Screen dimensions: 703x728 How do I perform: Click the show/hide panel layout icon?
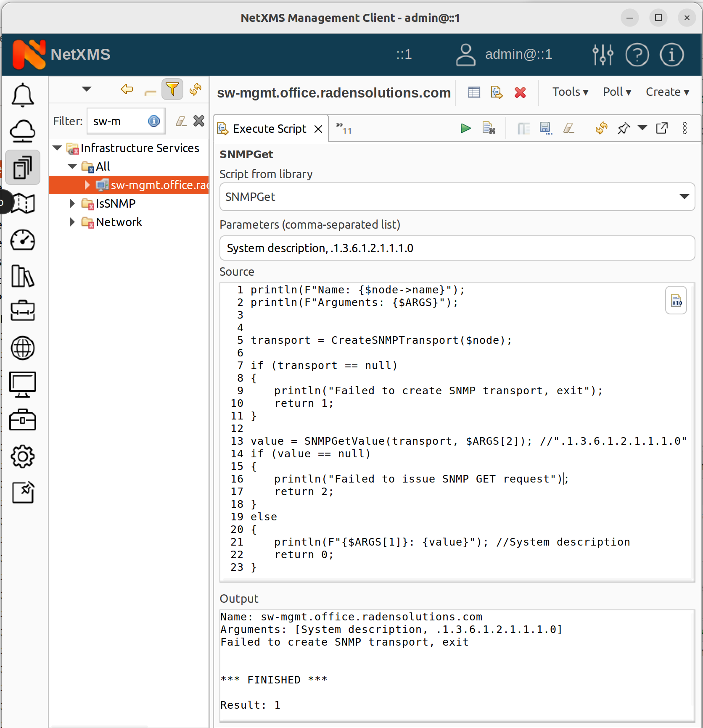point(523,128)
